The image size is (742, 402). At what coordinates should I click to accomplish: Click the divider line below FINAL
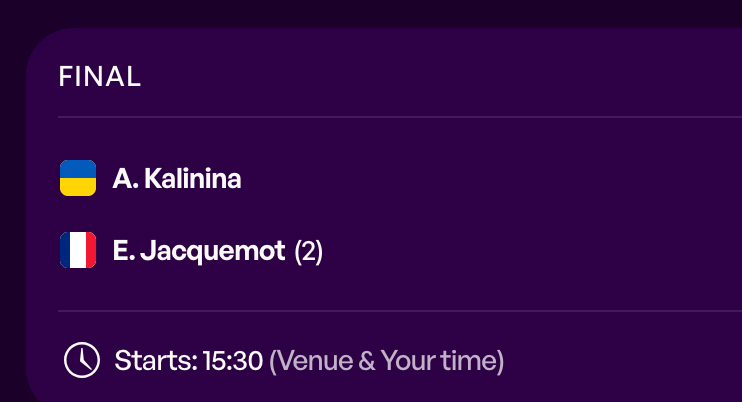pos(400,117)
